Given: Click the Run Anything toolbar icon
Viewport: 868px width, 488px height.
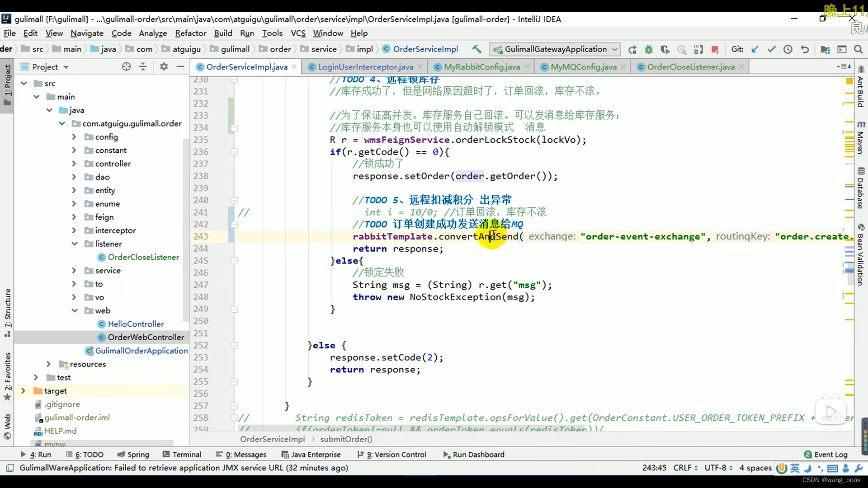Looking at the screenshot, I should coord(842,49).
